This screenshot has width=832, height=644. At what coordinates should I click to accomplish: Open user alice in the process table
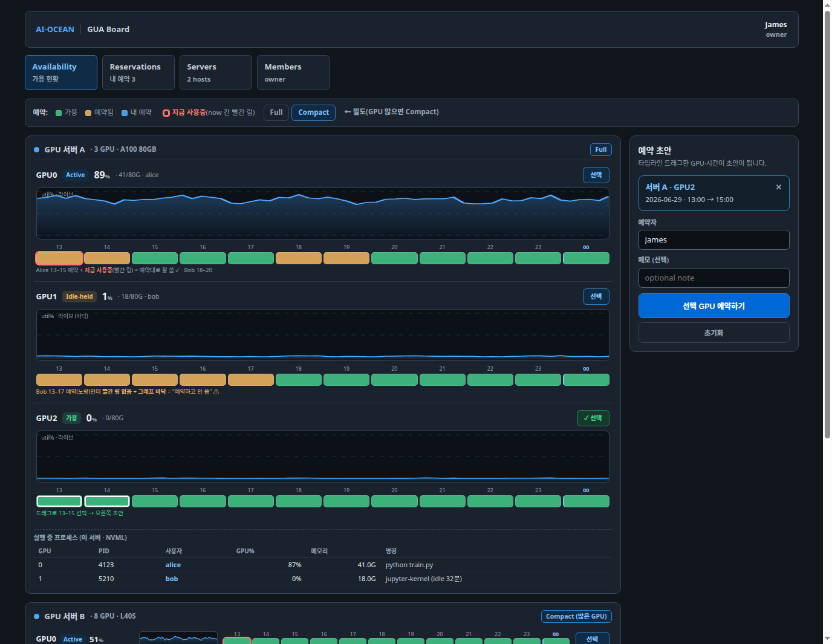(173, 565)
